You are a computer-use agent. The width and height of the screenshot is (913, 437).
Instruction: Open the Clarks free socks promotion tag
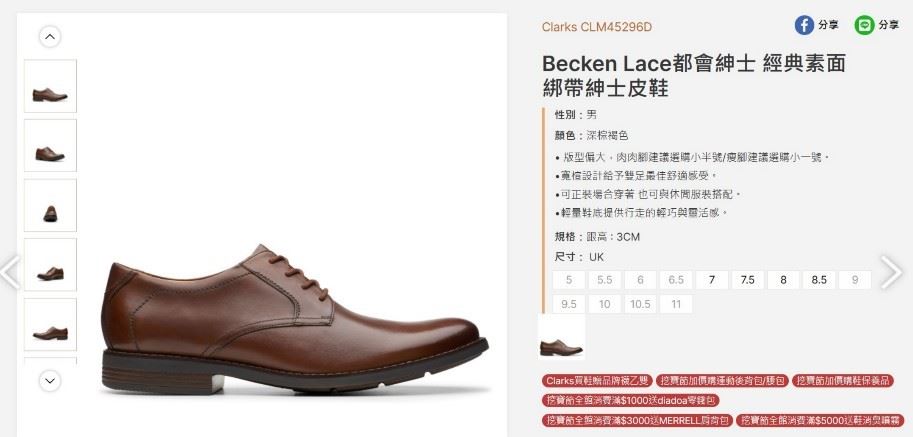597,381
